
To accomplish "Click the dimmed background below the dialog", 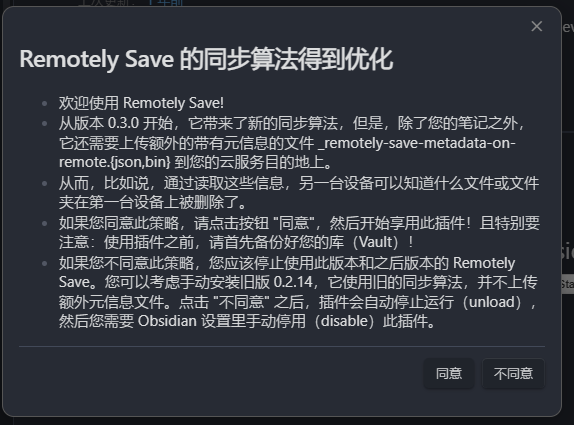I will 287,421.
